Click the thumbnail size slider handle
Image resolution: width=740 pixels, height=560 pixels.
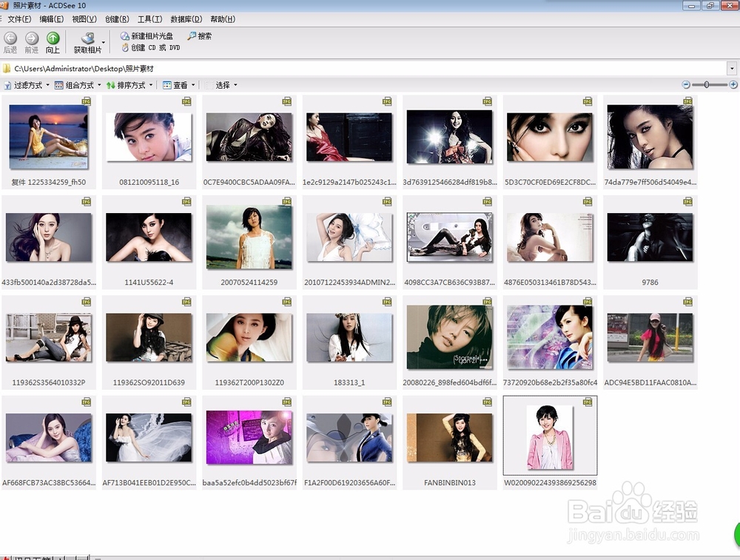point(707,84)
